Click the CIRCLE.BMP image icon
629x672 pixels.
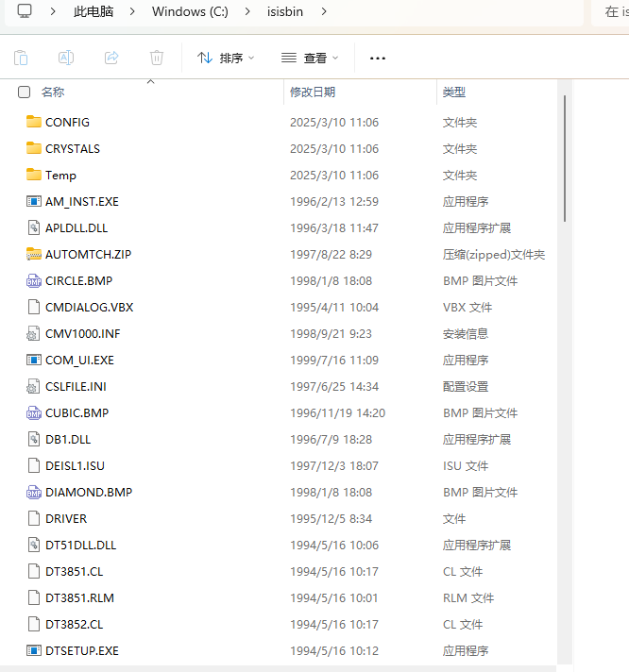(x=34, y=280)
